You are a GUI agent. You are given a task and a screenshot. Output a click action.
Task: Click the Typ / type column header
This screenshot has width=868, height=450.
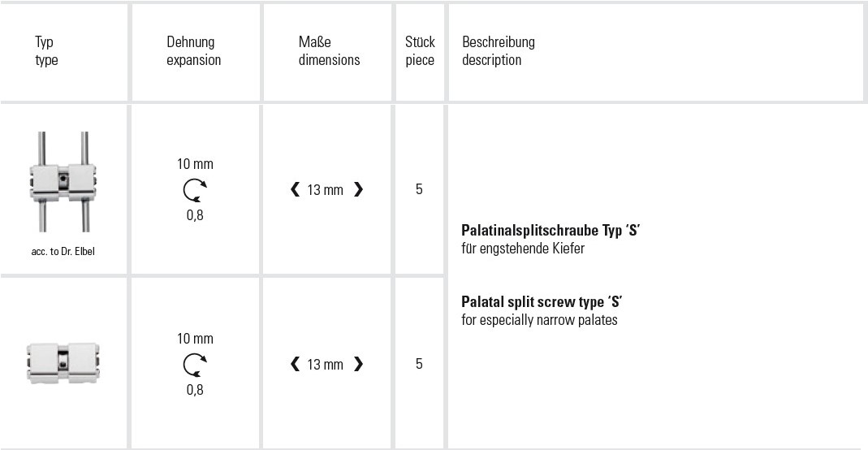click(x=46, y=51)
